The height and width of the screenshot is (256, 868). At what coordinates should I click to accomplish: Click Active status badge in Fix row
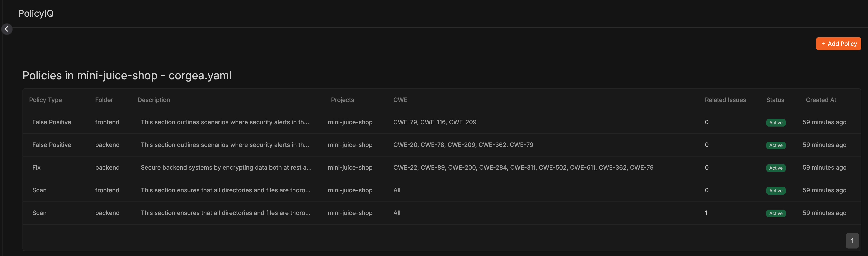[776, 168]
